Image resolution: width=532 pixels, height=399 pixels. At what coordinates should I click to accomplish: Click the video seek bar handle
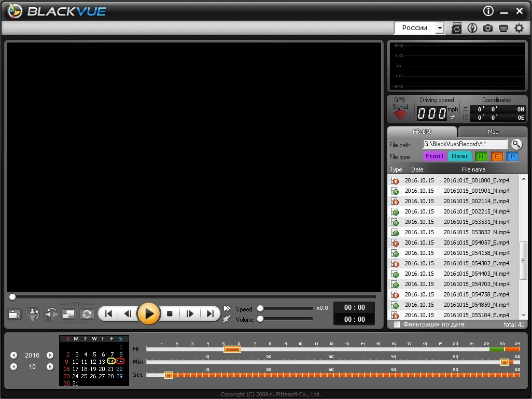pyautogui.click(x=12, y=297)
